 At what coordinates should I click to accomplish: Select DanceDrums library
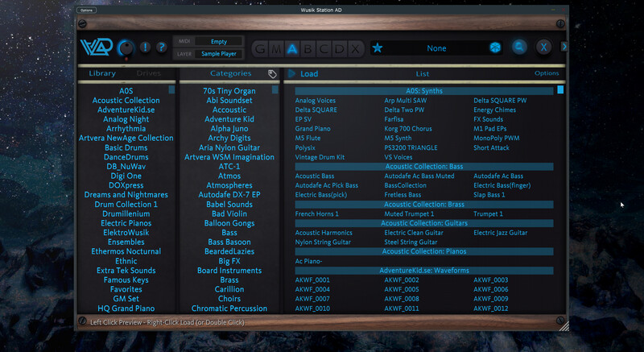[126, 157]
